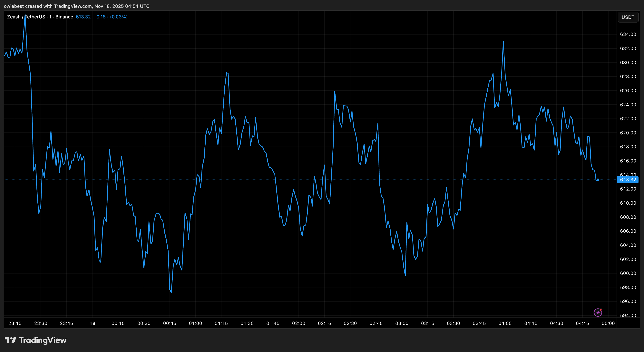Click the blue dot at line end
The image size is (644, 352).
[598, 180]
